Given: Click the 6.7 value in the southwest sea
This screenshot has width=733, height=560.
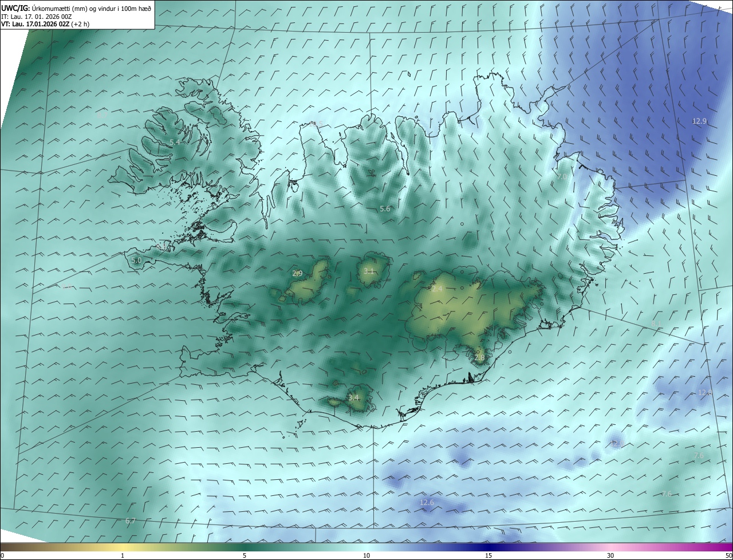Looking at the screenshot, I should coord(131,521).
